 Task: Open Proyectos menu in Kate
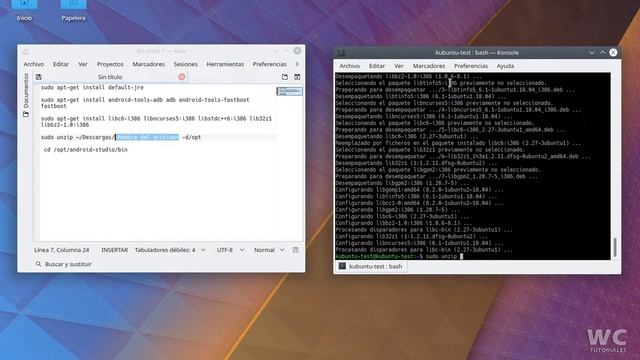(x=110, y=64)
